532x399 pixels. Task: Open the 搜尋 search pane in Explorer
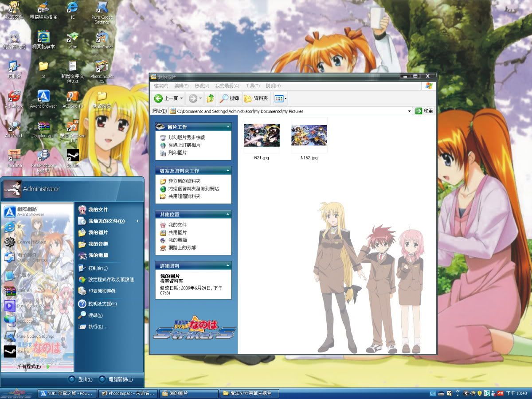click(230, 98)
